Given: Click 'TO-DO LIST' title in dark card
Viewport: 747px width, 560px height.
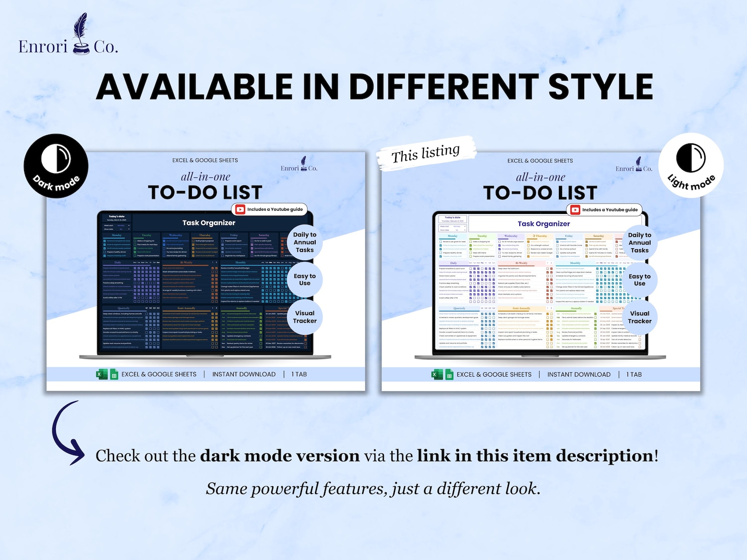Looking at the screenshot, I should [x=205, y=193].
